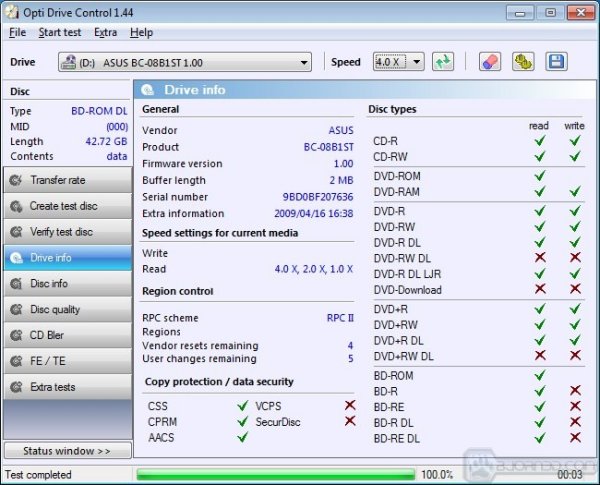The width and height of the screenshot is (600, 485).
Task: Click the vendor value ASUS
Action: point(341,130)
